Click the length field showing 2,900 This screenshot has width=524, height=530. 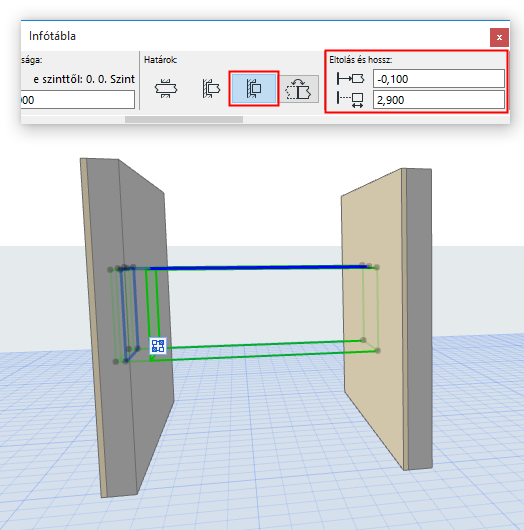(439, 100)
